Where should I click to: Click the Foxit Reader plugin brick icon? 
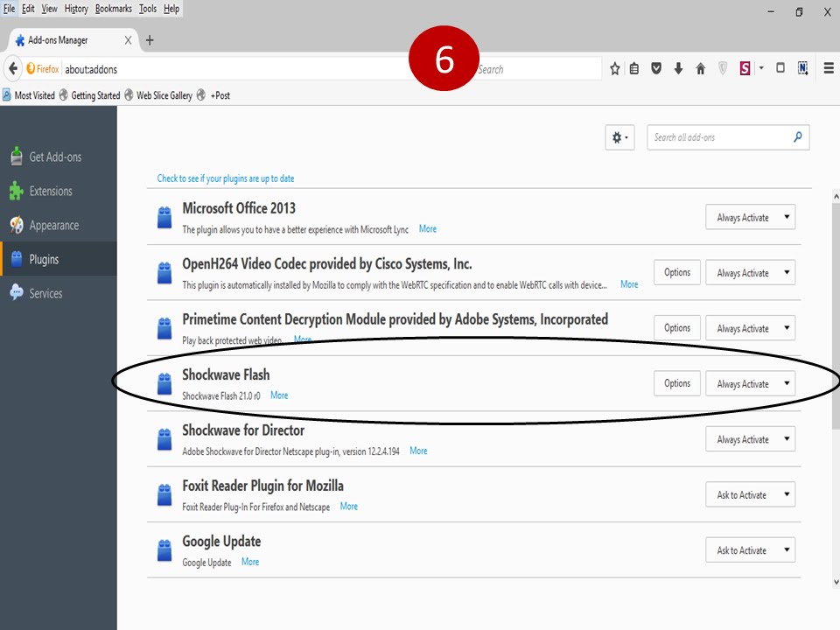[x=164, y=495]
